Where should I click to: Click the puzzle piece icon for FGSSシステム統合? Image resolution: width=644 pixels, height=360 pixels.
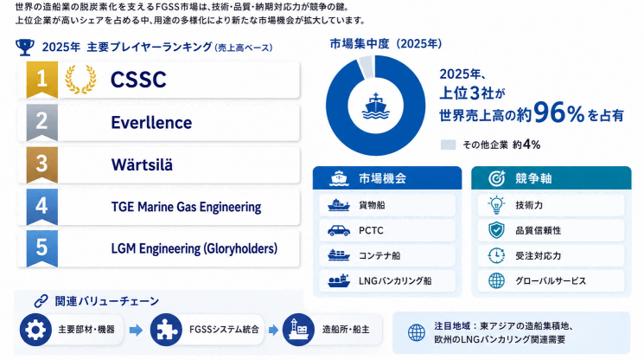pos(166,330)
